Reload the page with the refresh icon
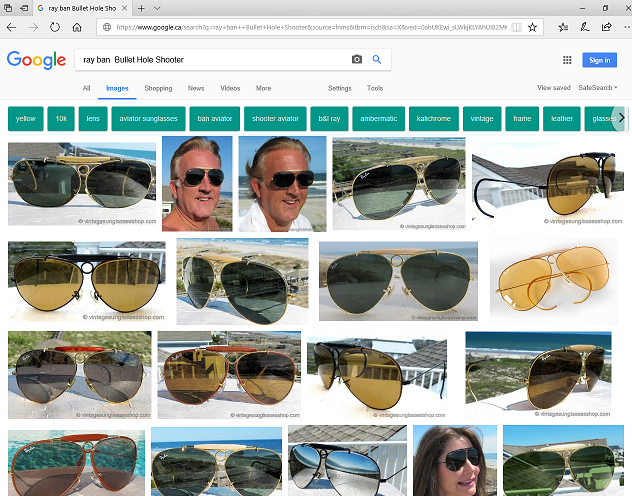Viewport: 632px width, 496px height. tap(55, 27)
